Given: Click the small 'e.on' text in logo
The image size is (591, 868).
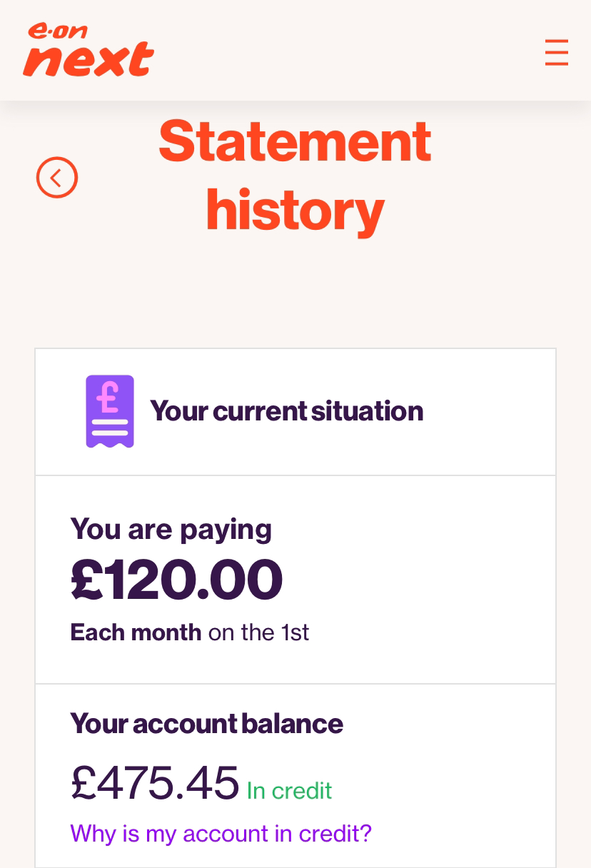Looking at the screenshot, I should pos(57,31).
